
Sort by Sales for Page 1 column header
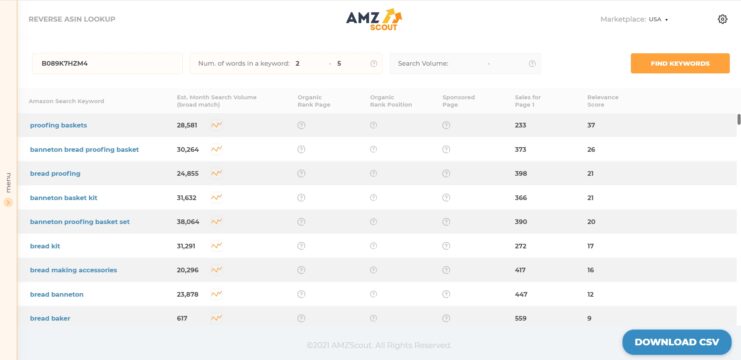click(528, 101)
